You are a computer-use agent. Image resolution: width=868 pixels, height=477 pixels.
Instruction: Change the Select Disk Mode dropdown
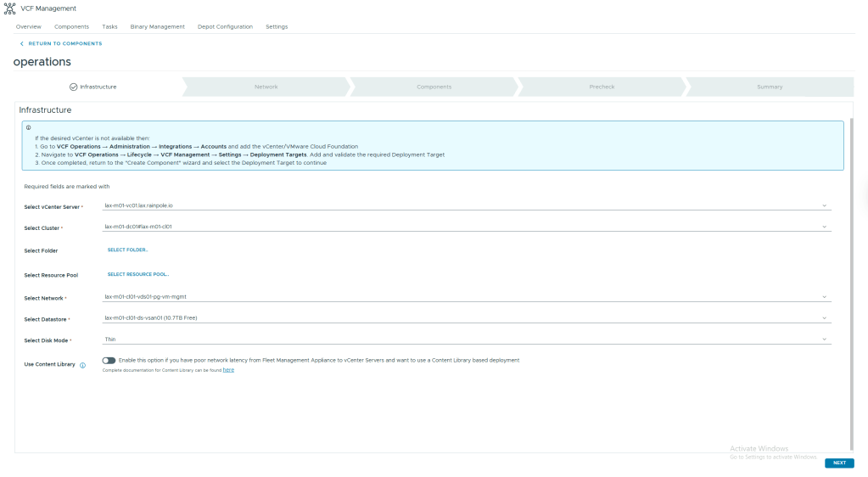(465, 340)
